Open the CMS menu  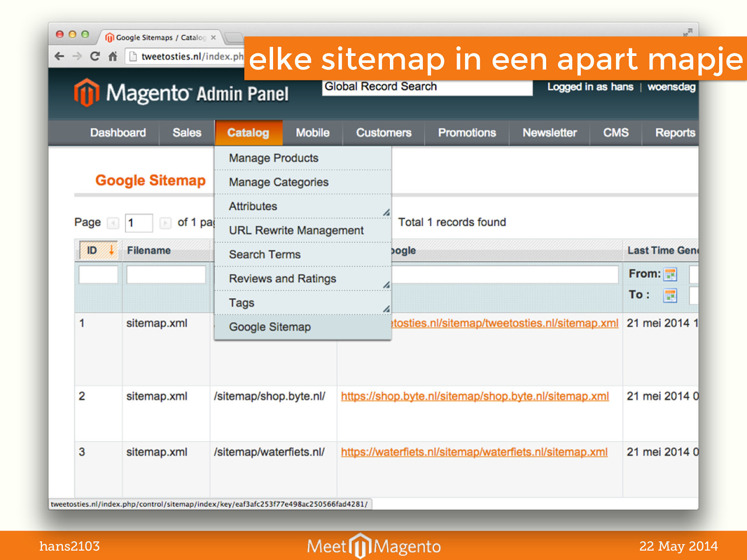[616, 133]
